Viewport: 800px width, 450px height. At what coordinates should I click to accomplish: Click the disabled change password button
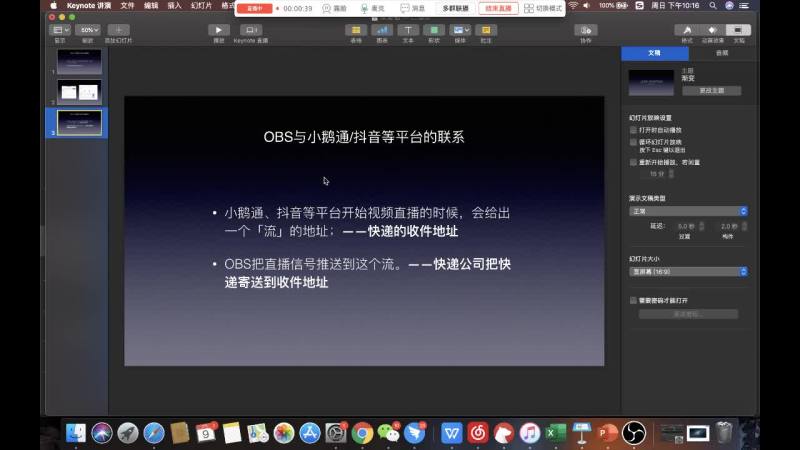[688, 314]
